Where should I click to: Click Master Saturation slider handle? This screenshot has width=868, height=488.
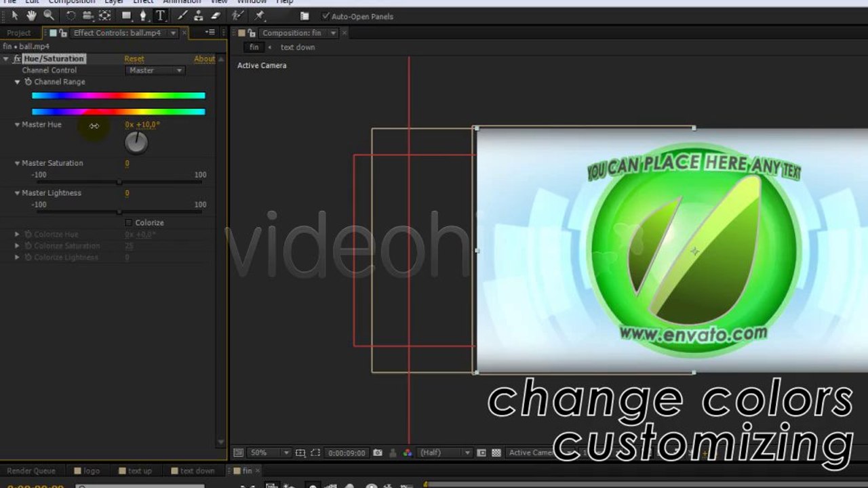coord(119,182)
